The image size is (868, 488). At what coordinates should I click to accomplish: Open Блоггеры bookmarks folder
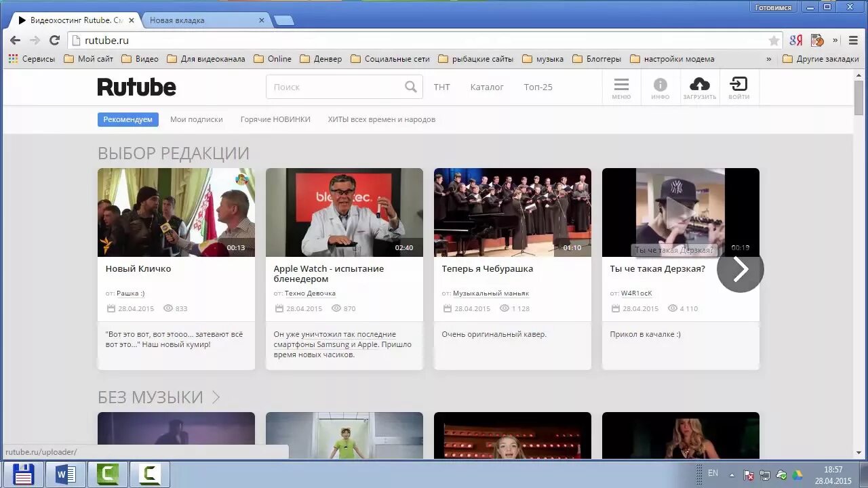[597, 59]
